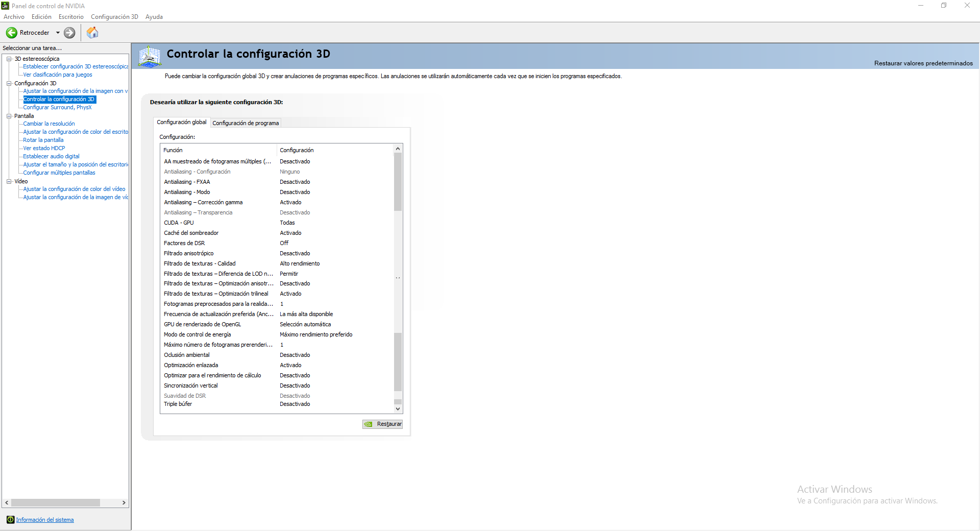Collapse the Pantalla tree node
The width and height of the screenshot is (980, 531).
click(x=9, y=116)
